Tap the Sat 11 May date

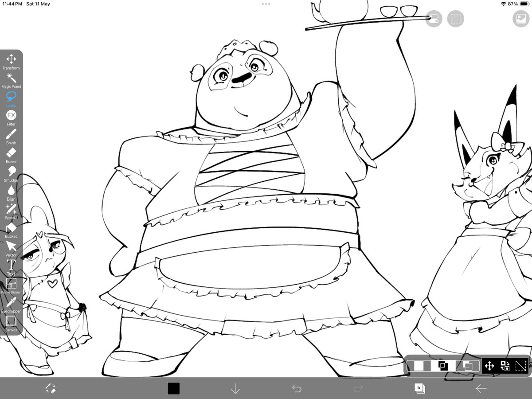click(x=39, y=4)
